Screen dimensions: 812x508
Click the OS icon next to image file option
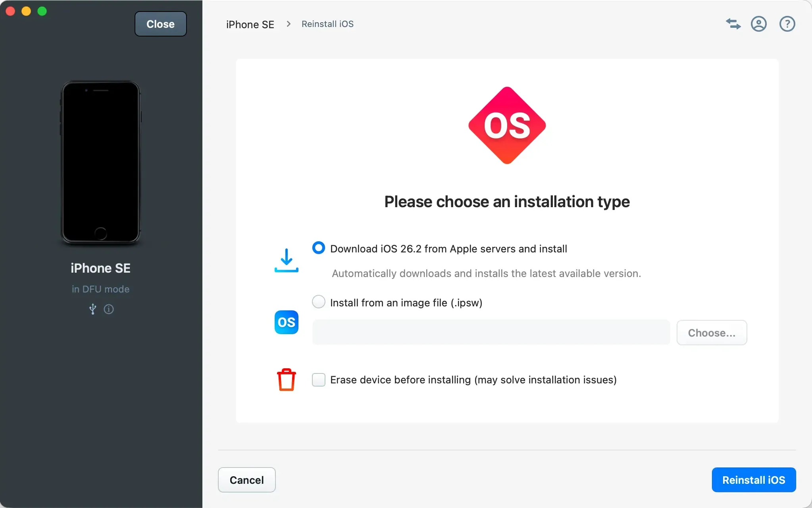pyautogui.click(x=287, y=322)
